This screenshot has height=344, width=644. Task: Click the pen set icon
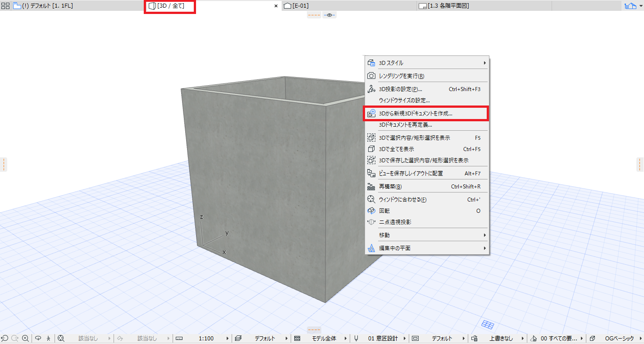pos(356,338)
